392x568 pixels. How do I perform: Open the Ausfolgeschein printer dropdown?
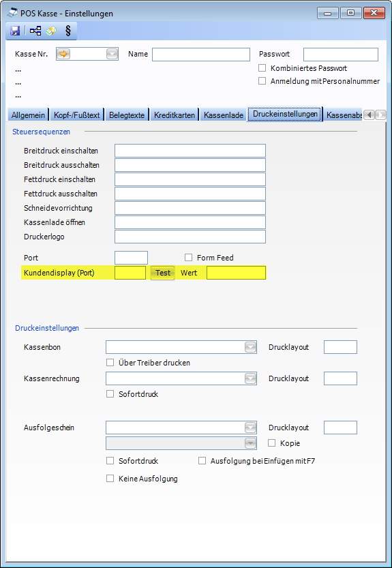[x=250, y=428]
